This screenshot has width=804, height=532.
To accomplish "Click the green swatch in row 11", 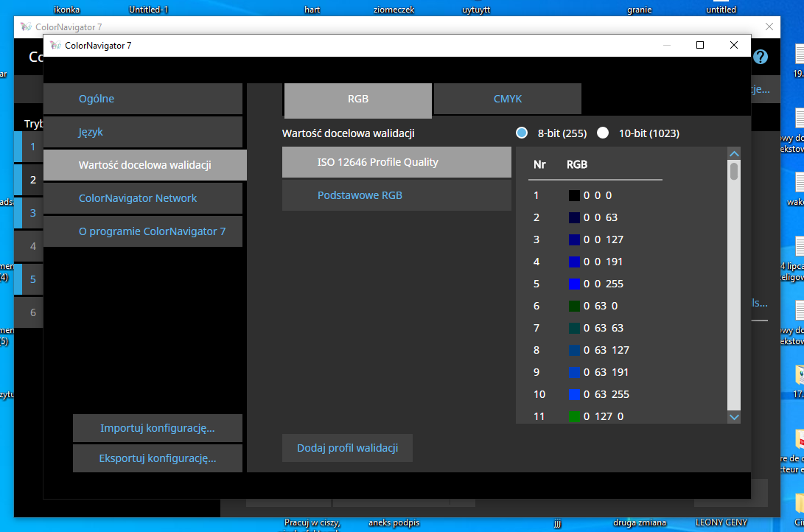I will pos(575,416).
